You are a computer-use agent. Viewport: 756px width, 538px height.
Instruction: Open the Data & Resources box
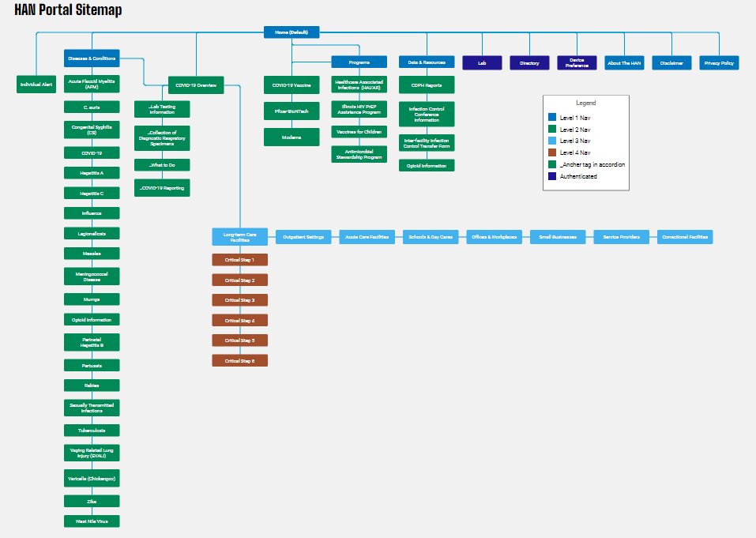[x=427, y=62]
